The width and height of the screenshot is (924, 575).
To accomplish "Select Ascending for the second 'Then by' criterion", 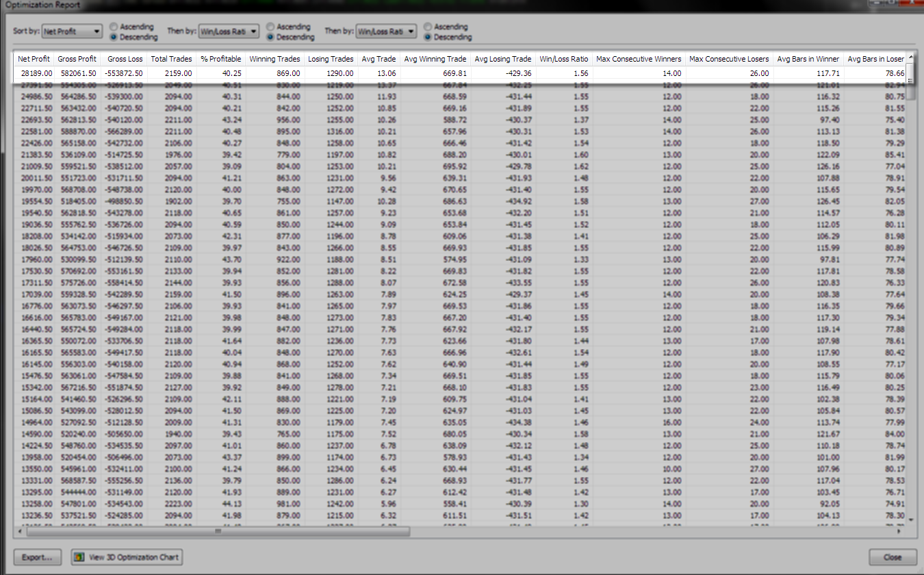I will (x=446, y=27).
